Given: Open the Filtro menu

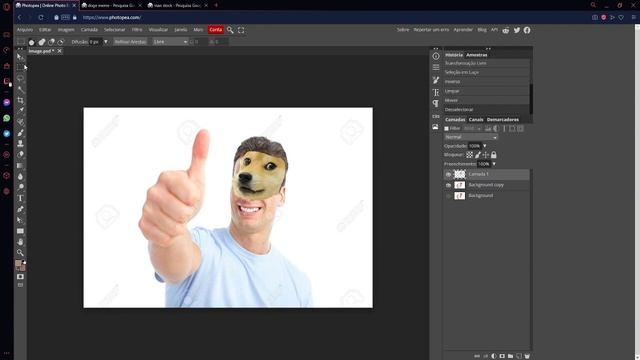Looking at the screenshot, I should 137,30.
